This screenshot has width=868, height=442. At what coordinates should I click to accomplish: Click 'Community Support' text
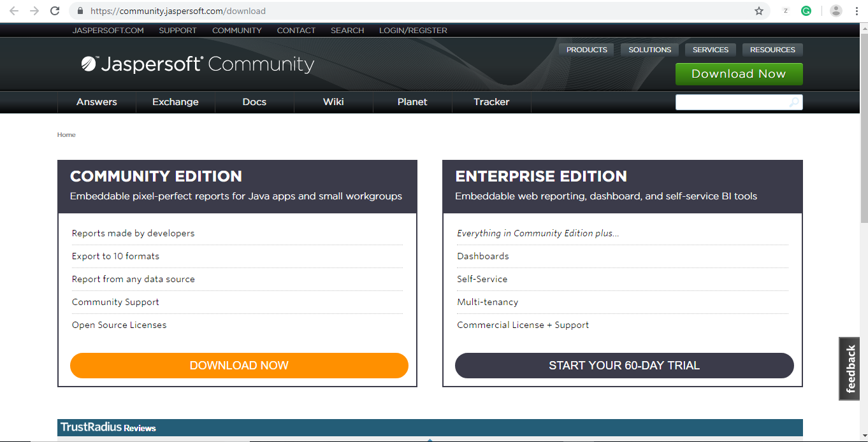[115, 302]
